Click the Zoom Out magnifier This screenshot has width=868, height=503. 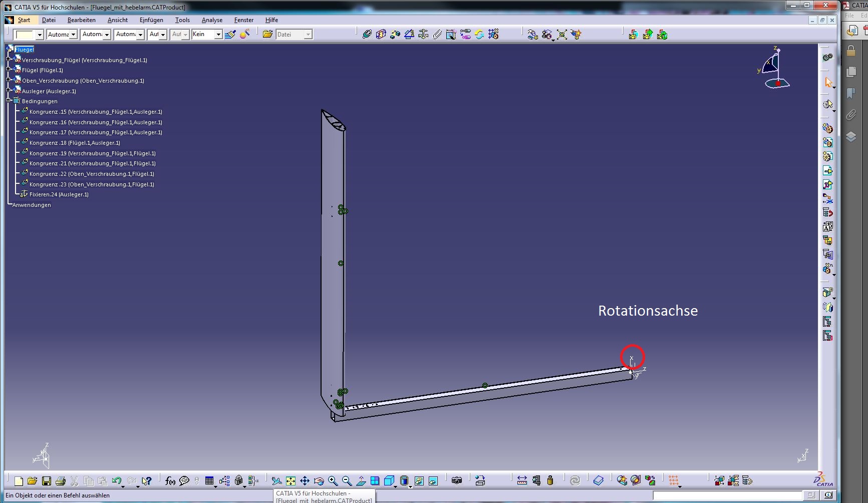click(x=347, y=481)
